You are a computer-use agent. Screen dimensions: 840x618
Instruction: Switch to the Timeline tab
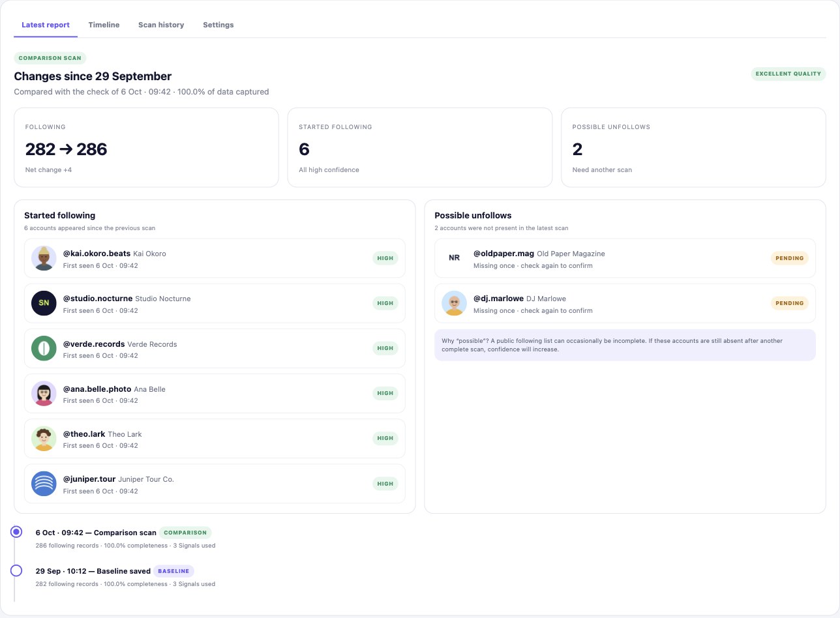coord(104,25)
